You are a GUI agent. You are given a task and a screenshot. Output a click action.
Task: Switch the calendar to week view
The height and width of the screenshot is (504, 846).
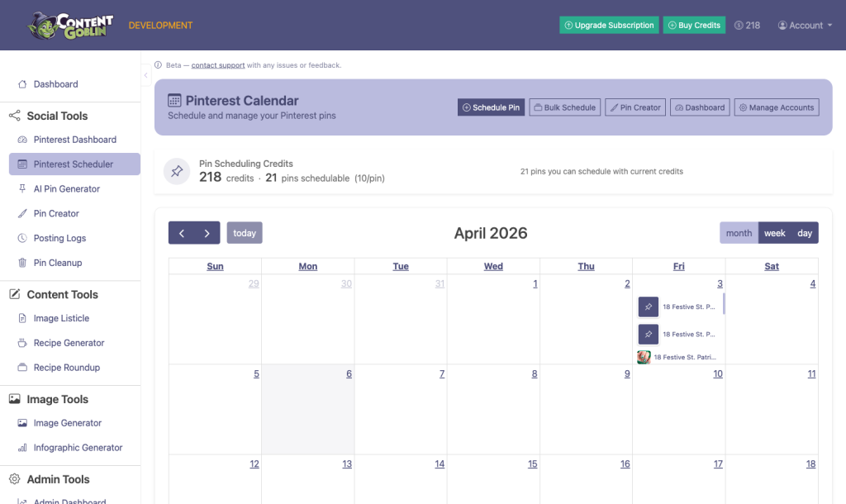775,233
